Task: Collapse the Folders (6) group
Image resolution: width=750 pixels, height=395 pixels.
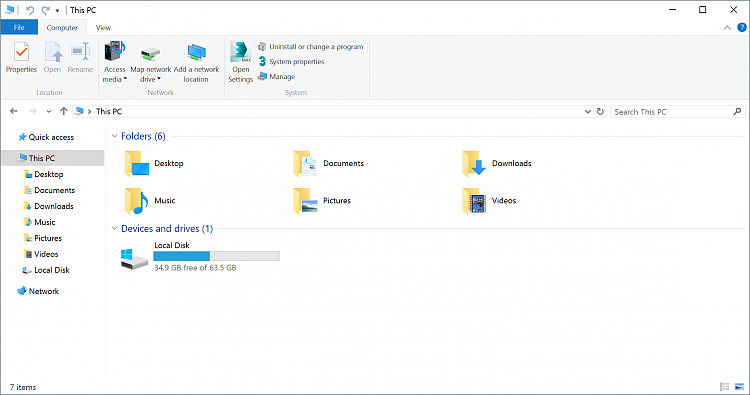Action: point(114,136)
